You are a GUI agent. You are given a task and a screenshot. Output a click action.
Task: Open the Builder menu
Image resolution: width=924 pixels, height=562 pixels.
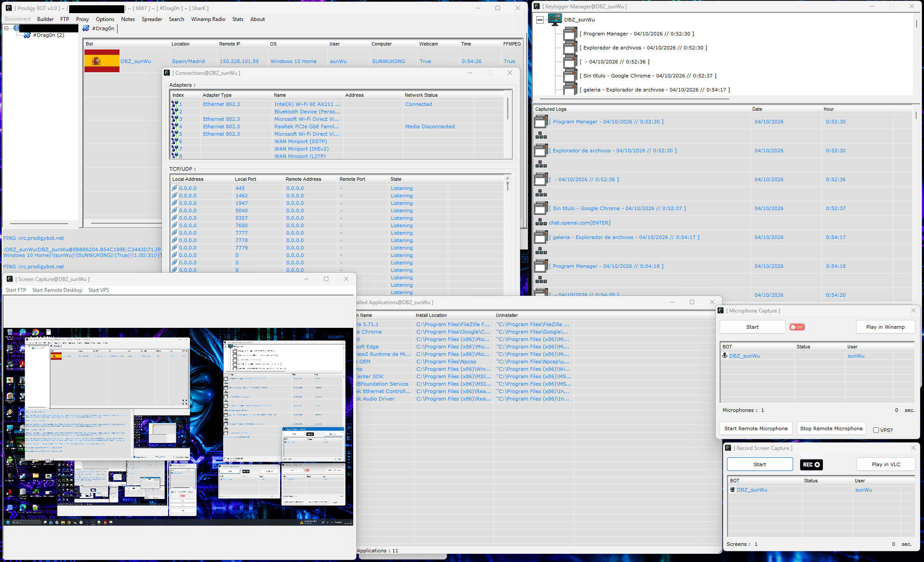coord(46,19)
